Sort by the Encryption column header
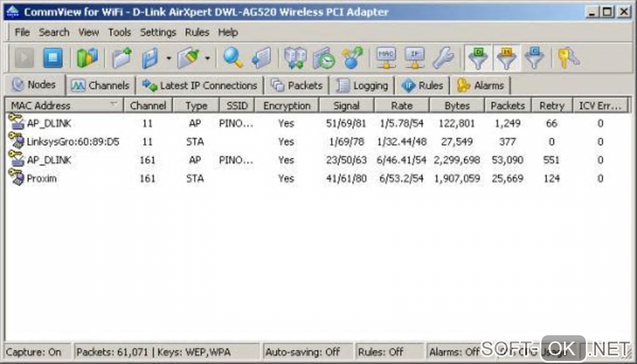Viewport: 637px width, 364px height. click(287, 106)
